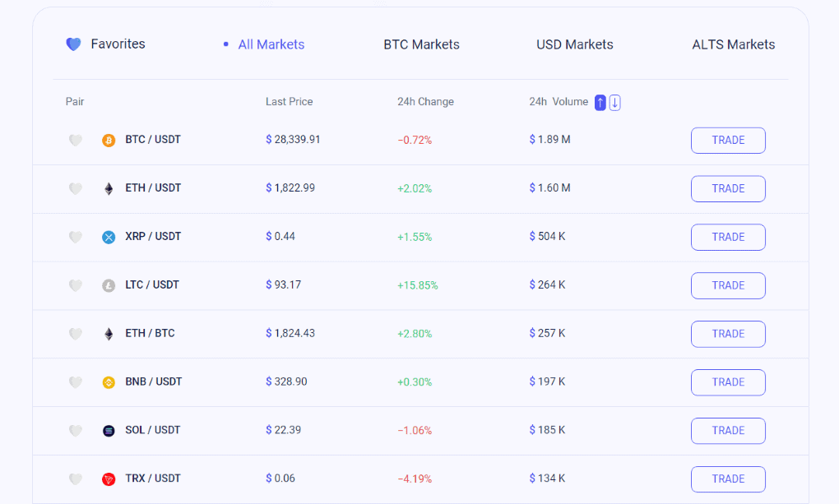Image resolution: width=839 pixels, height=504 pixels.
Task: Click the Litecoin coin icon
Action: point(109,285)
